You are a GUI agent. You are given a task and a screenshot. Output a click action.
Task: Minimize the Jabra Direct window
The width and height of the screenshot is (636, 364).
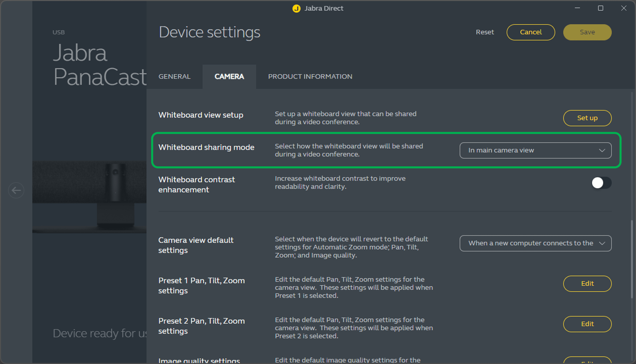click(577, 8)
